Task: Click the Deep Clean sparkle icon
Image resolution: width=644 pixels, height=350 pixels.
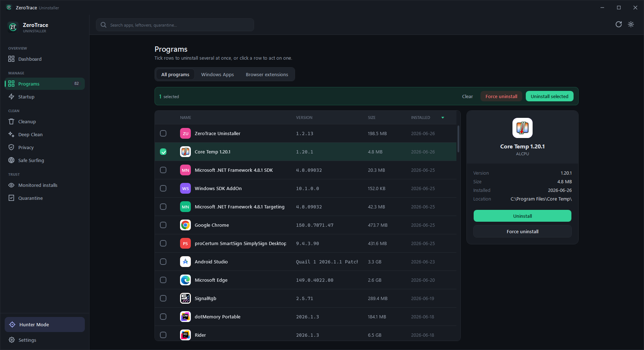Action: pyautogui.click(x=11, y=134)
